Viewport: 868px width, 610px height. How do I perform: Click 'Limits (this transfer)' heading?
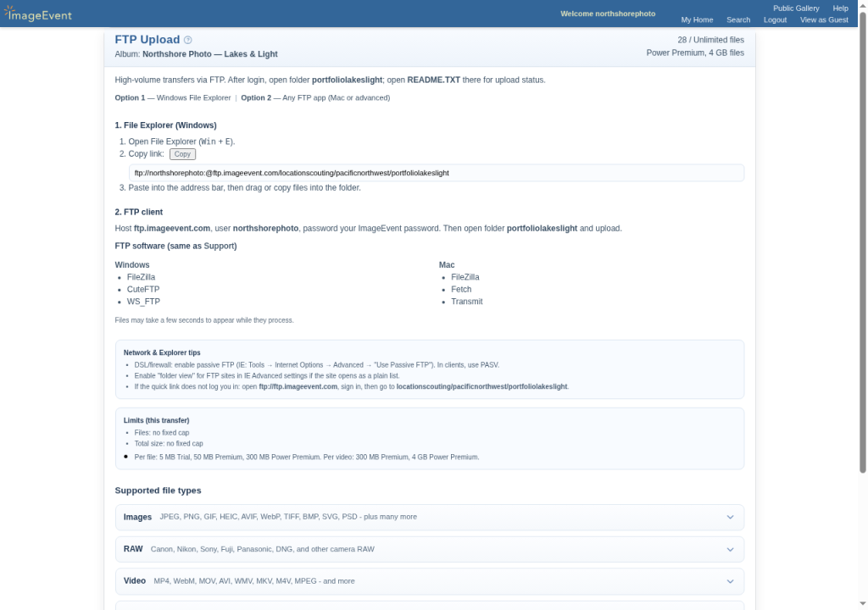[156, 421]
